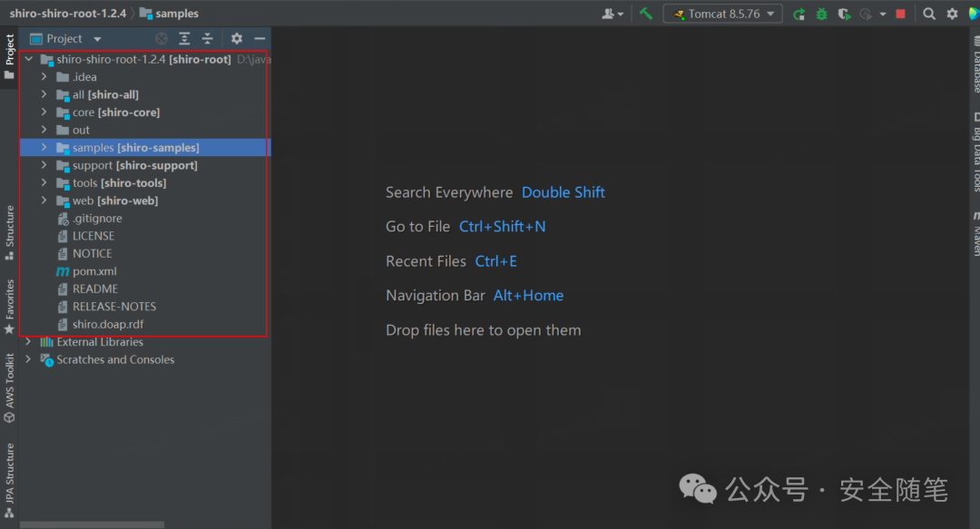Collapse the shiro-shiro-root-1.2.4 root node
Screen dimensions: 980x529
[x=29, y=59]
